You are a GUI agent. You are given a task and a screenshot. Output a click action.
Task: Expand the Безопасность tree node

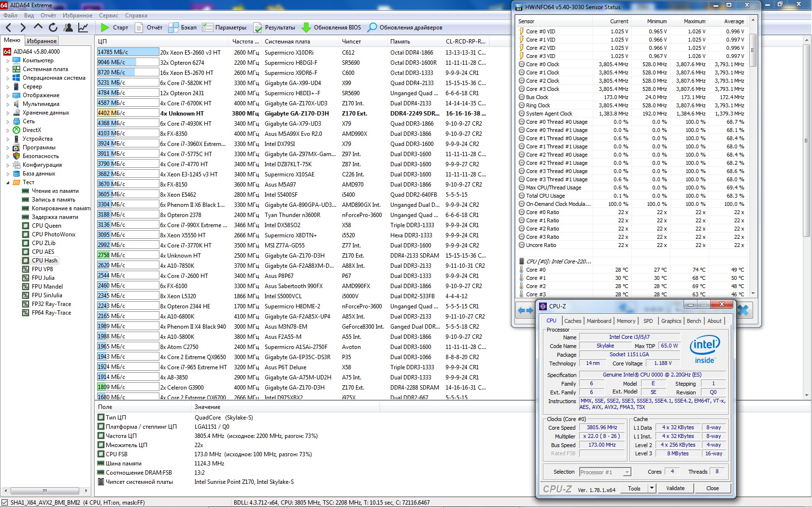coord(8,157)
